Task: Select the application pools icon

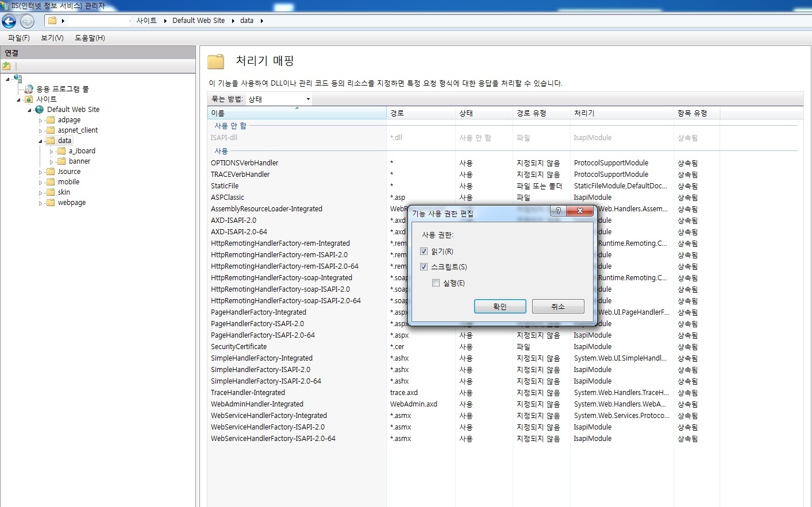Action: [x=29, y=89]
